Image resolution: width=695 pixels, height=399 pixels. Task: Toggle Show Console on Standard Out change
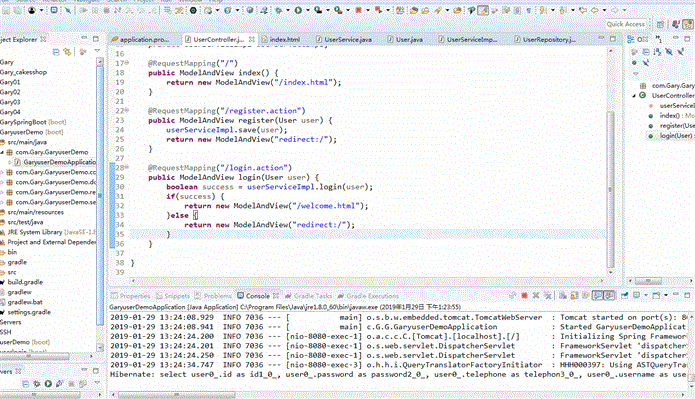(x=598, y=295)
